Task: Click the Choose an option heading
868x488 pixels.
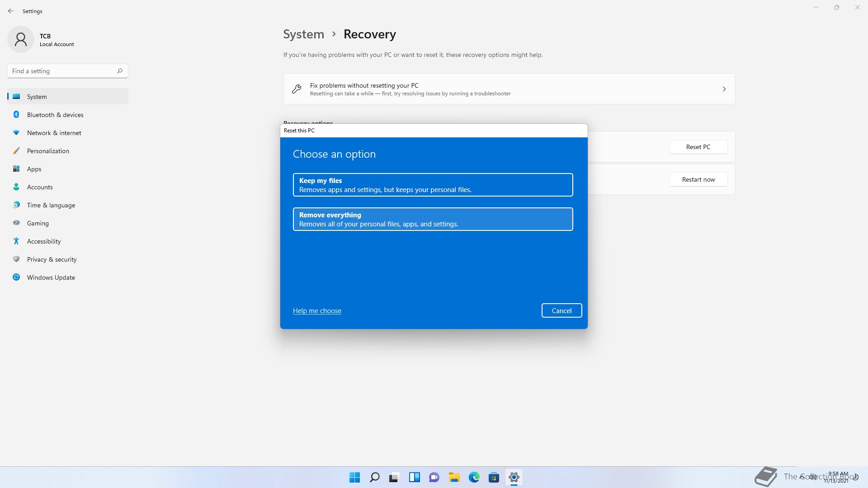Action: click(x=334, y=154)
